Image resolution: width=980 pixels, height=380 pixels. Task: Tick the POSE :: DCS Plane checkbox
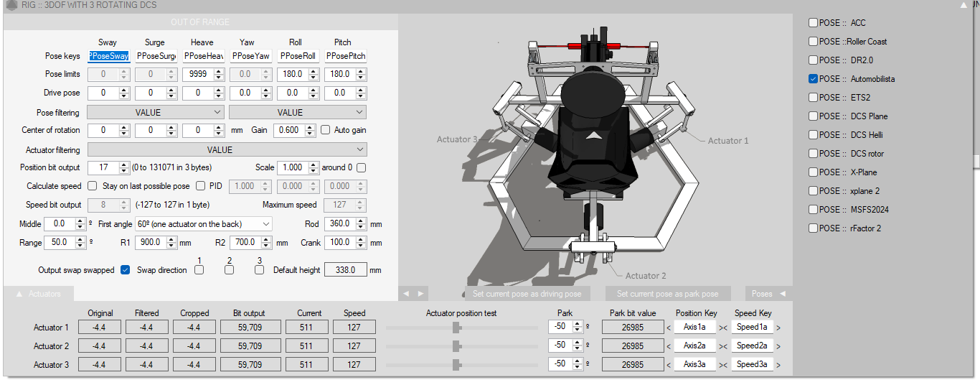813,116
